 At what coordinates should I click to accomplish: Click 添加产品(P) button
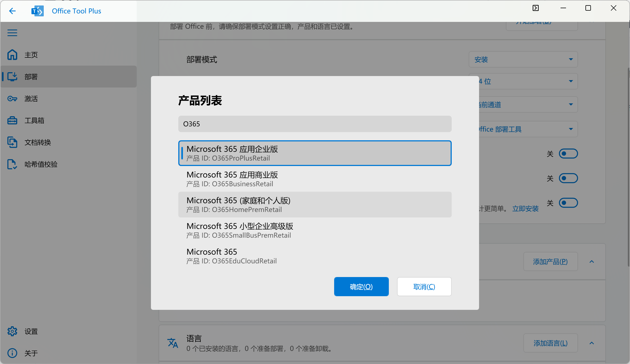550,261
